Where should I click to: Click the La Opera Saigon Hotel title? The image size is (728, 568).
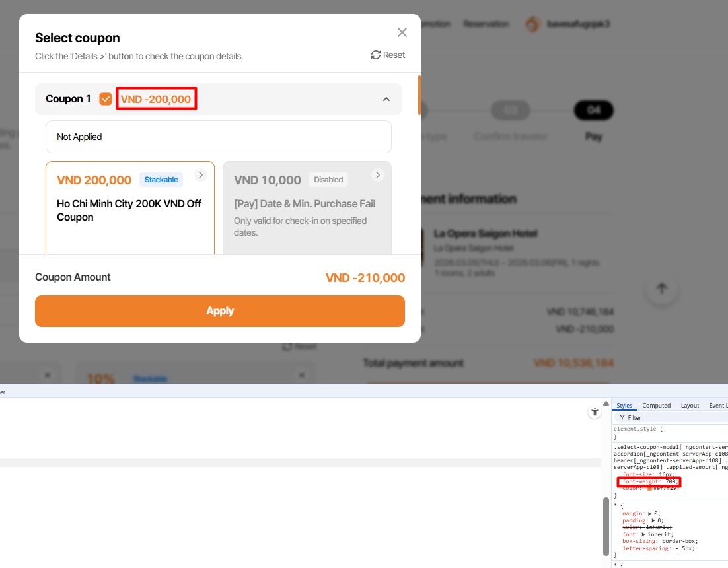485,233
